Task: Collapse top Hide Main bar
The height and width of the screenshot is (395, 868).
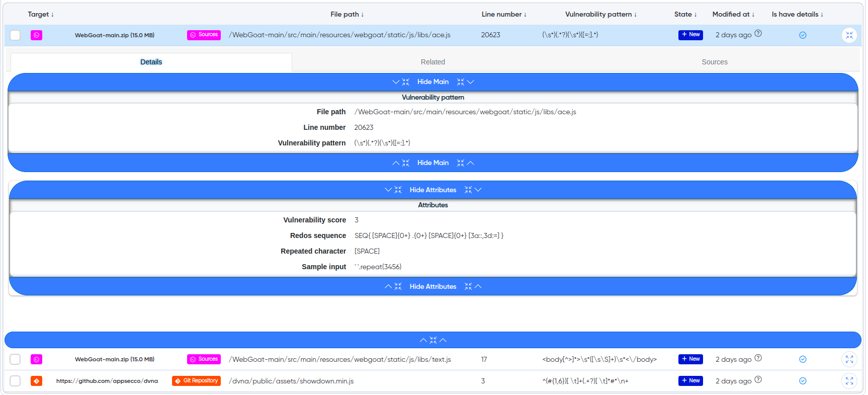Action: coord(433,82)
